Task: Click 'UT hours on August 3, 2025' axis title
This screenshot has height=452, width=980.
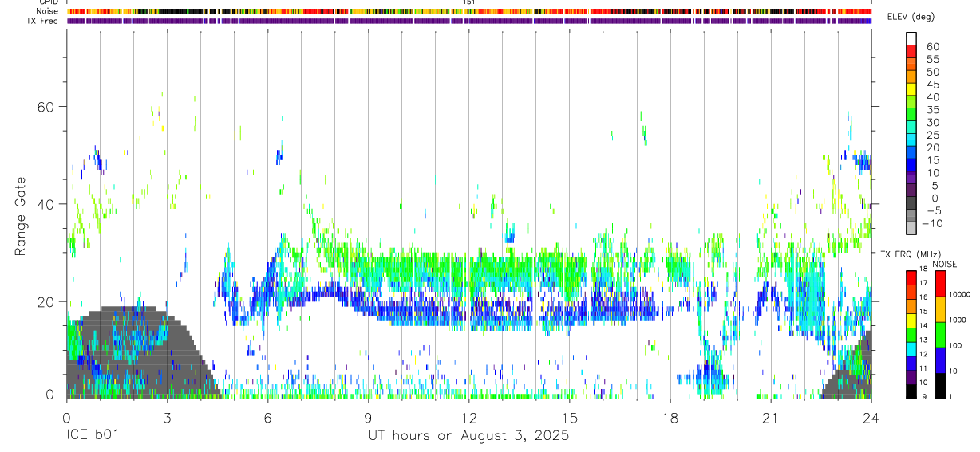Action: (x=468, y=436)
